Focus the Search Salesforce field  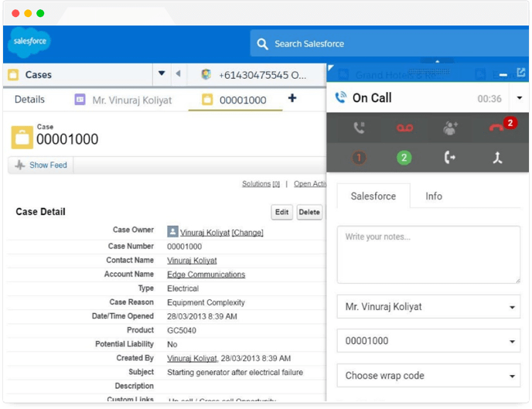[x=389, y=43]
